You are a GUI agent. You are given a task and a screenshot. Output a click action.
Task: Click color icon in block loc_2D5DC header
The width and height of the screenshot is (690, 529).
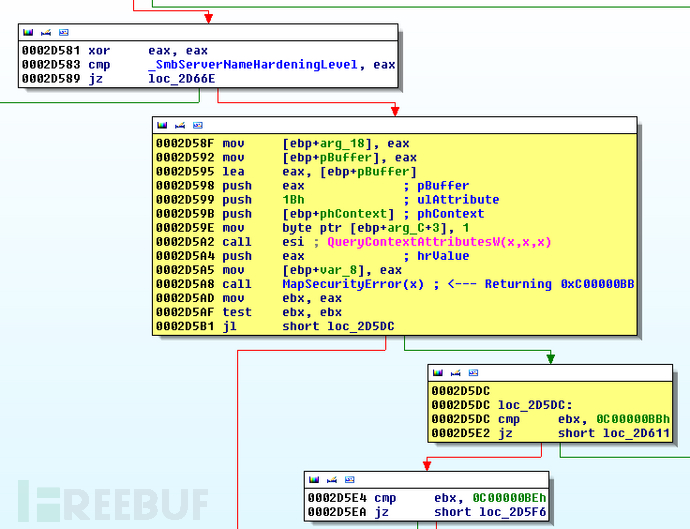point(438,373)
